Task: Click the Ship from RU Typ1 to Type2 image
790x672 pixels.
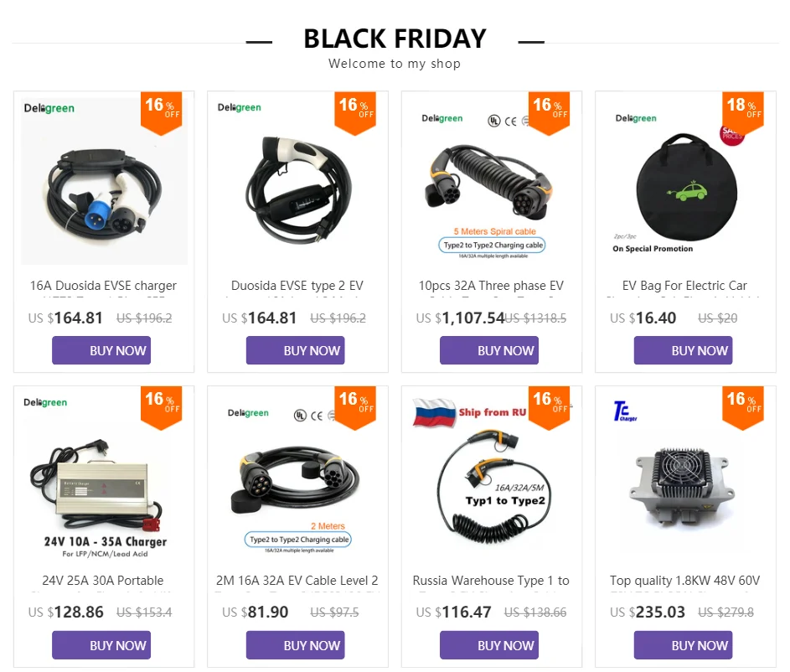Action: 492,476
